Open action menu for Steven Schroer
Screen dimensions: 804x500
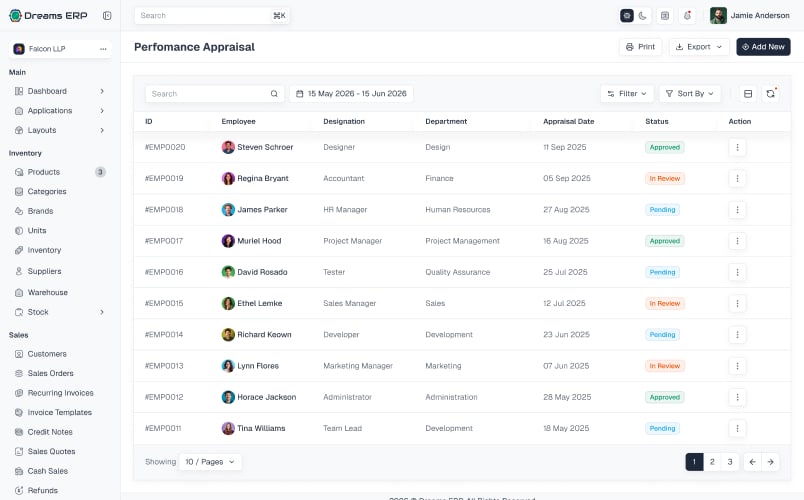pyautogui.click(x=737, y=147)
